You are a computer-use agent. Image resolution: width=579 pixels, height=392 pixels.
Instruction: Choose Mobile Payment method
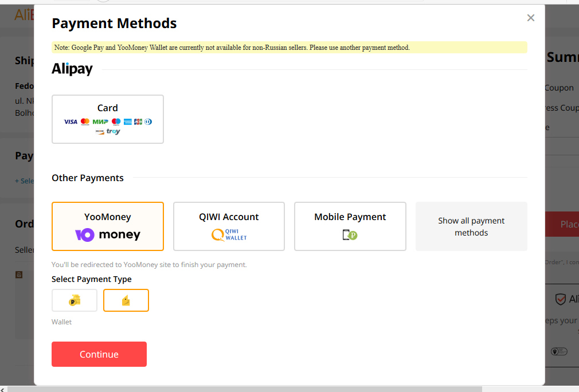(x=350, y=226)
